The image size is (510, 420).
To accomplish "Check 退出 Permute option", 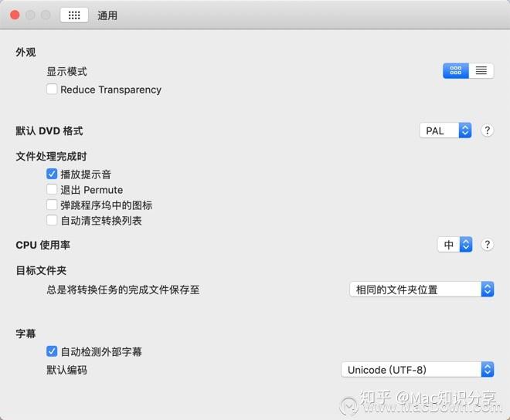I will click(x=52, y=189).
